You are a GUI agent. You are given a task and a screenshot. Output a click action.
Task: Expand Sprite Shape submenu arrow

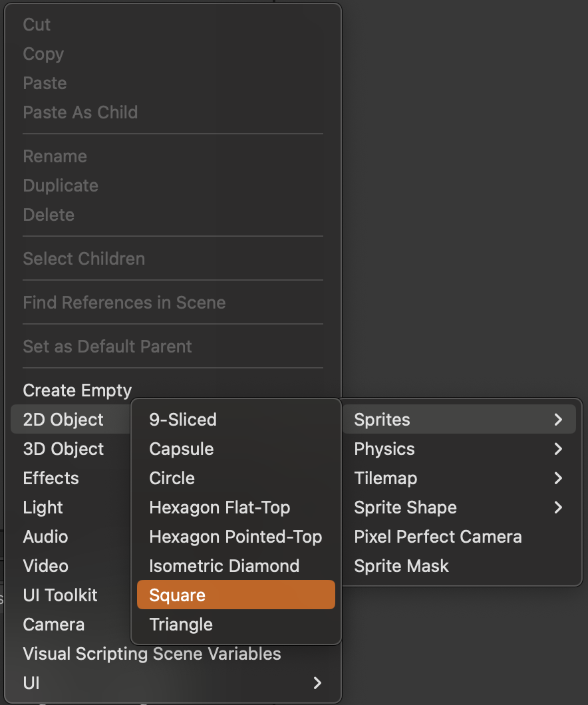click(558, 507)
